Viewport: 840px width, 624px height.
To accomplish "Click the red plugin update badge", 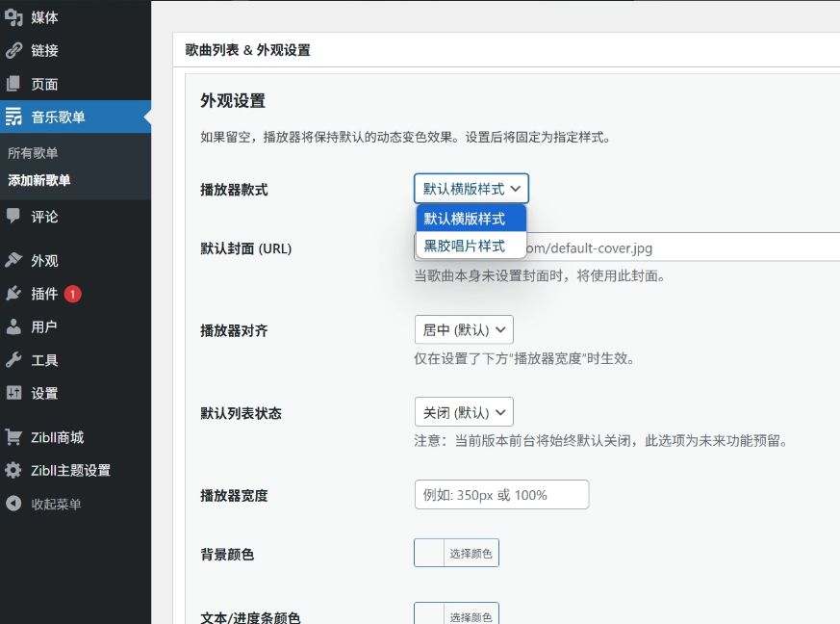I will pos(73,294).
